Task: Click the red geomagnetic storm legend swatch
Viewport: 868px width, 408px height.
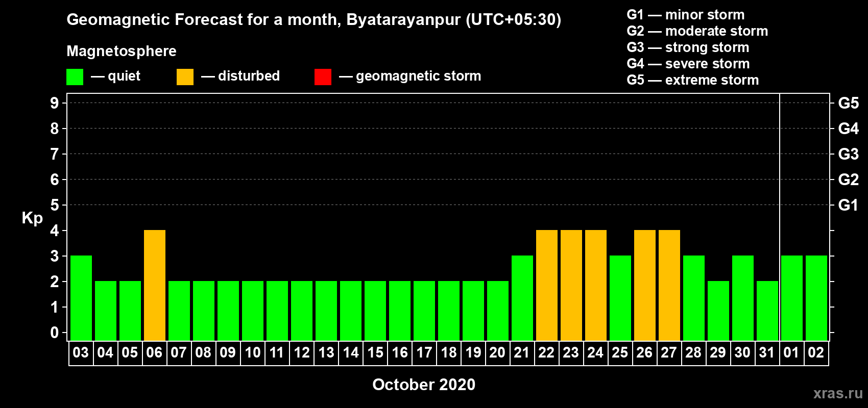Action: 323,77
